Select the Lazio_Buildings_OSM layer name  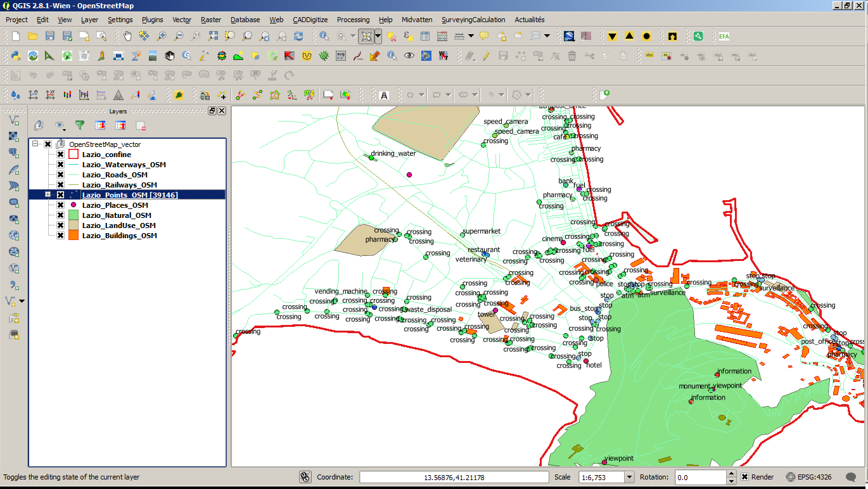[120, 236]
